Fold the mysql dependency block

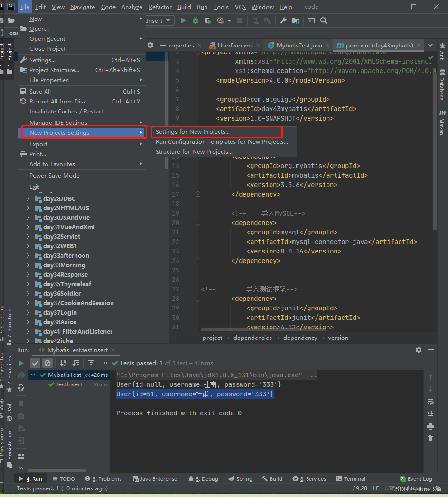[x=198, y=223]
